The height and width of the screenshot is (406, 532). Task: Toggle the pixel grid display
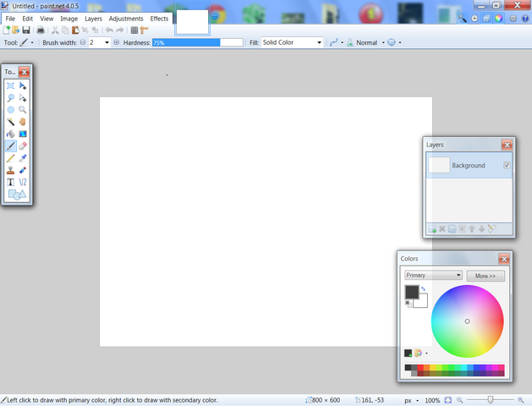point(134,30)
